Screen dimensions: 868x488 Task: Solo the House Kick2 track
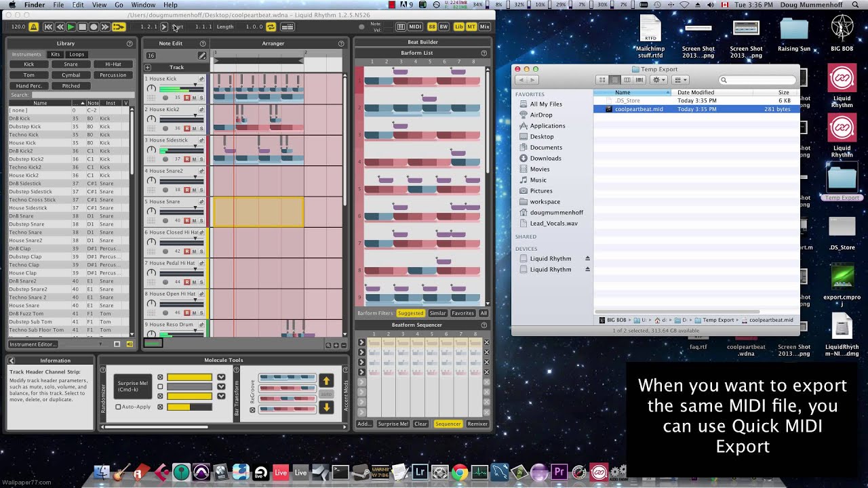pos(201,128)
